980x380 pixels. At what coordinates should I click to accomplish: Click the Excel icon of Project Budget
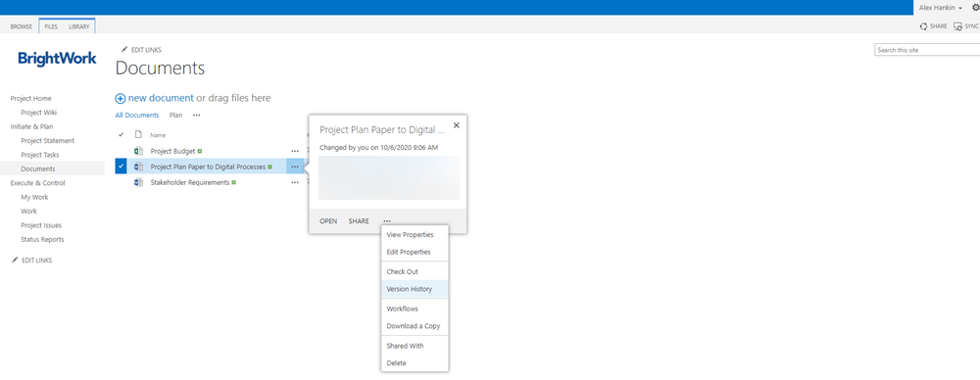tap(139, 151)
